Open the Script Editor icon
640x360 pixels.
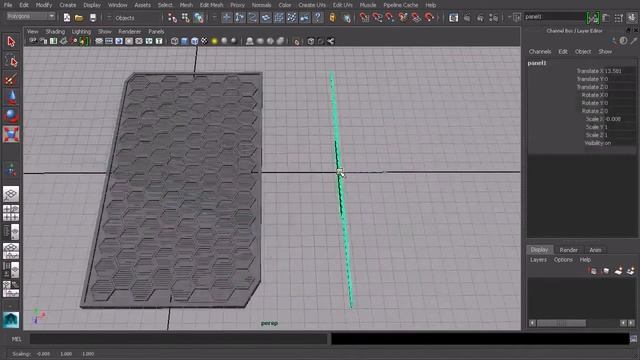[633, 339]
